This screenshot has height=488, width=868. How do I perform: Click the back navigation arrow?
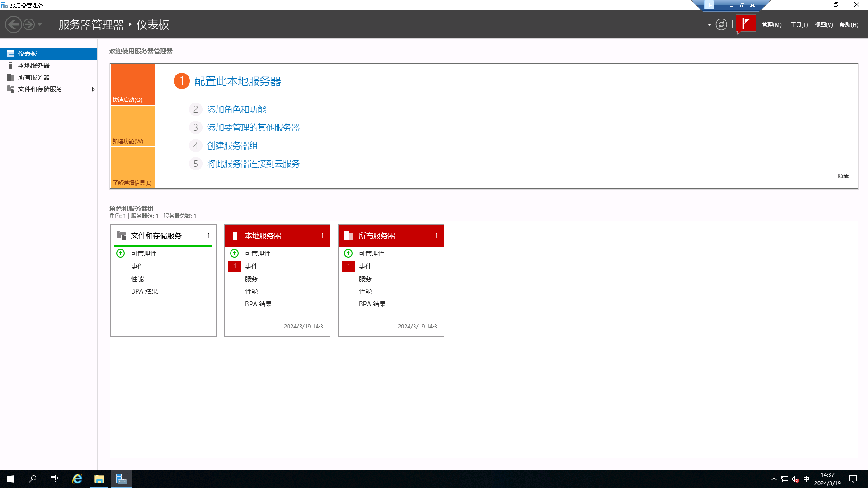tap(14, 24)
